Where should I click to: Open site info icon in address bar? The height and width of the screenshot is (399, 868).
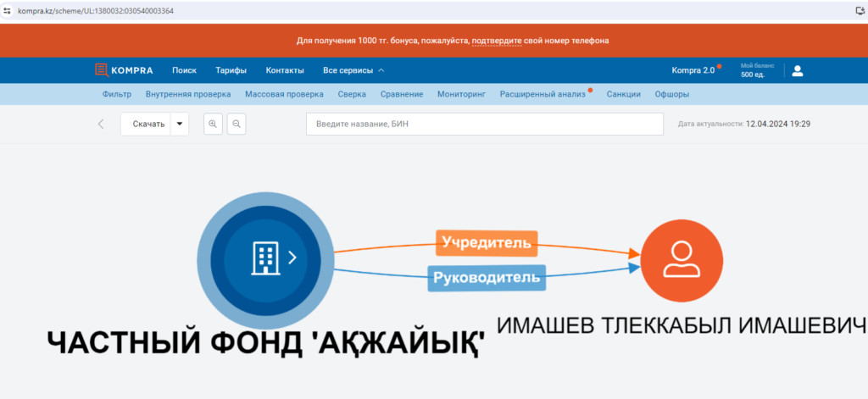7,10
